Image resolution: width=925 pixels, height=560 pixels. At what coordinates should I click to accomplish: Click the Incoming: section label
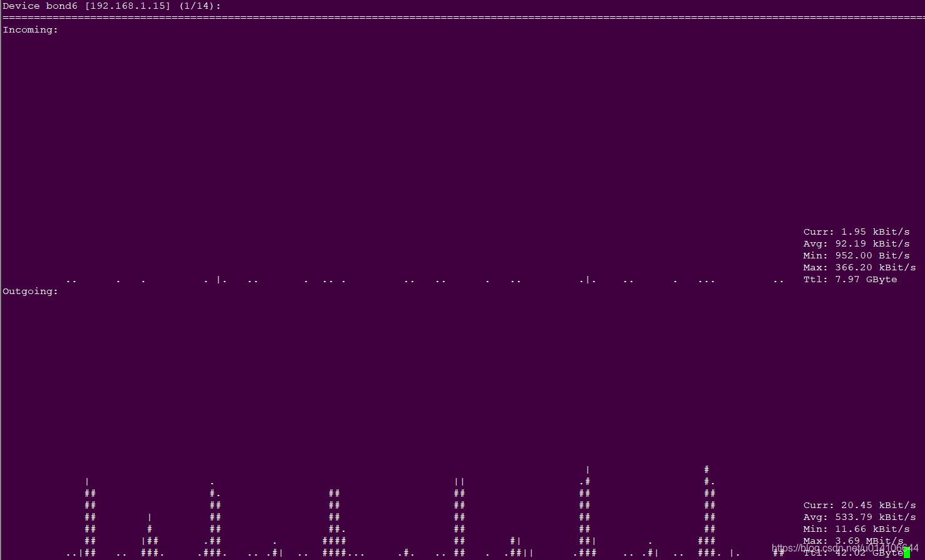click(x=31, y=29)
